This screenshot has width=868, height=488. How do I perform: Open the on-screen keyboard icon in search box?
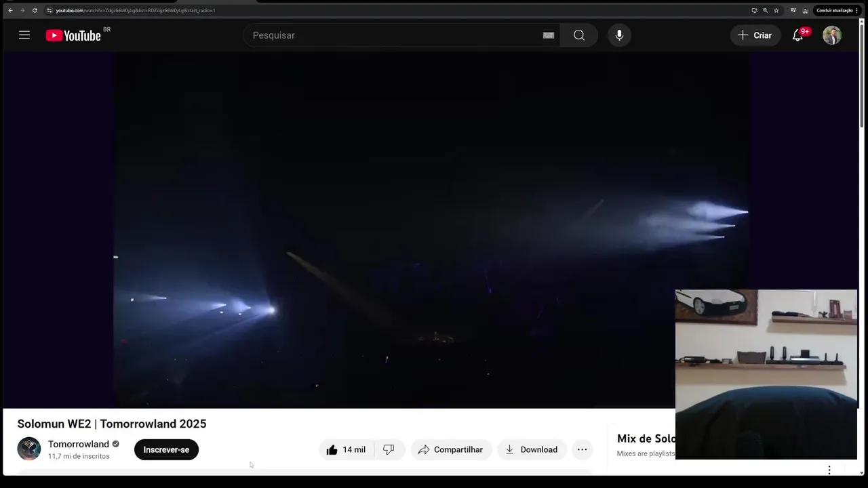[x=549, y=35]
